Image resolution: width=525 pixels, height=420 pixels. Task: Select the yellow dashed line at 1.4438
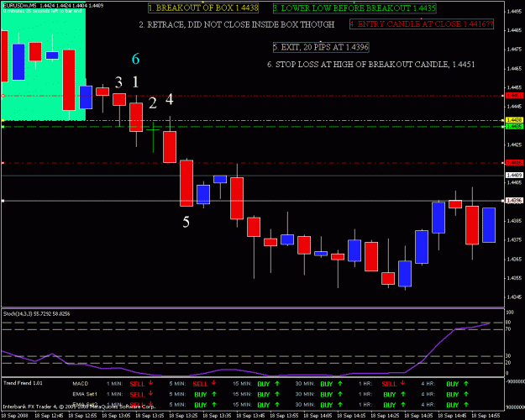(253, 120)
